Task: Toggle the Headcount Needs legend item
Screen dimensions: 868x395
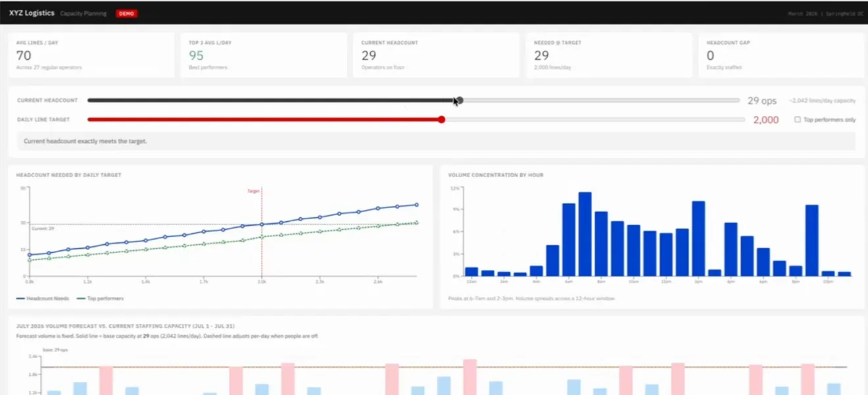Action: click(43, 298)
